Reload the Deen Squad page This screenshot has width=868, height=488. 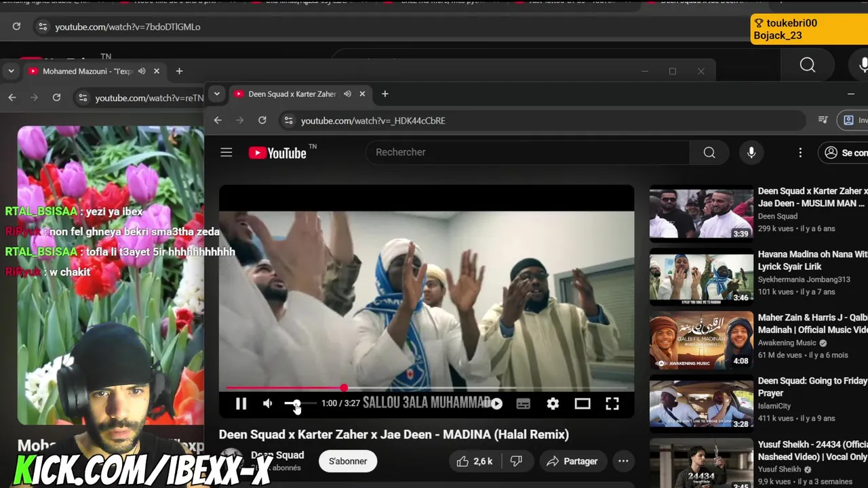pyautogui.click(x=262, y=121)
